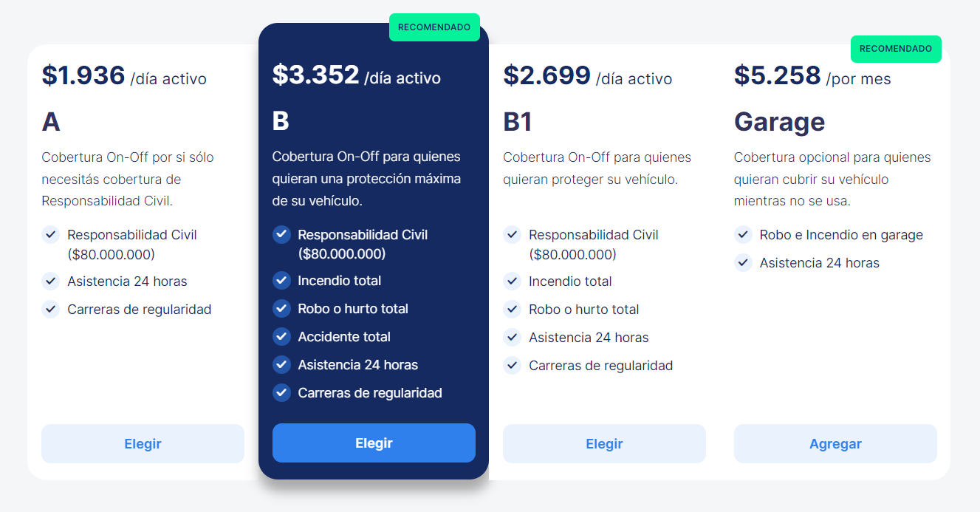This screenshot has width=980, height=512.
Task: Choose plan B with highlighted Elegir button
Action: [x=374, y=443]
